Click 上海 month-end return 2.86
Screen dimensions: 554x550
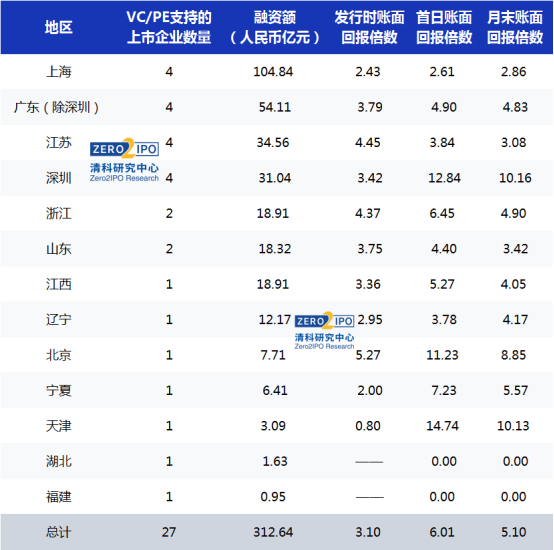[x=513, y=72]
